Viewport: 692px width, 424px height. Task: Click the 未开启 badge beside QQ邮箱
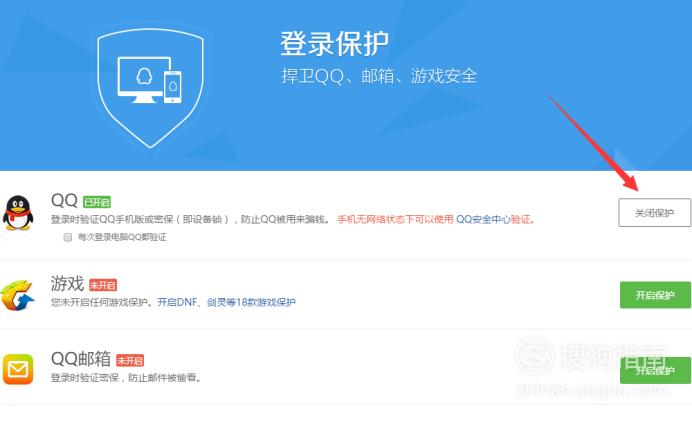tap(130, 360)
